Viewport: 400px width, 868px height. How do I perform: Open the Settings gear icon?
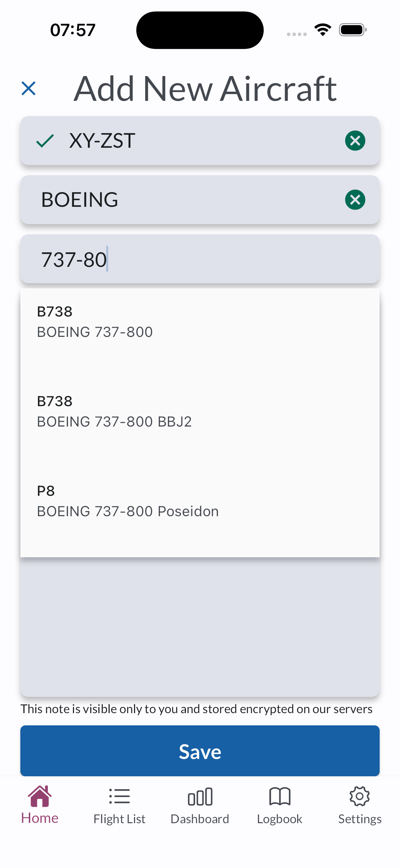click(x=360, y=797)
